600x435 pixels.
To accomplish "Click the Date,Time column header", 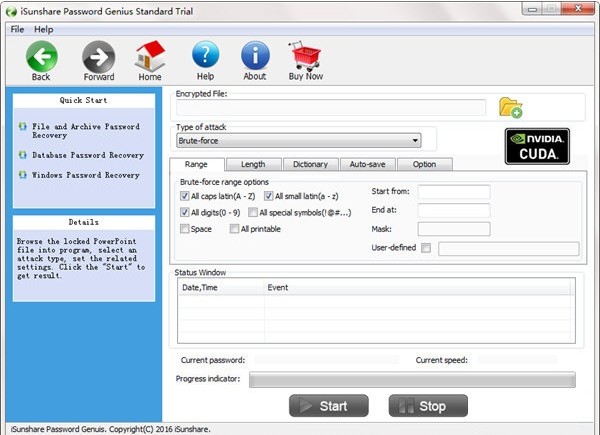I will click(221, 287).
